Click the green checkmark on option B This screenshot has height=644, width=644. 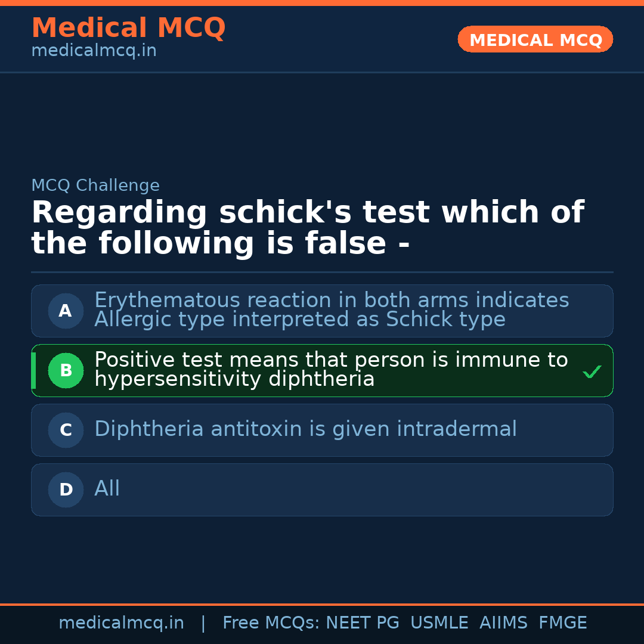coord(592,372)
